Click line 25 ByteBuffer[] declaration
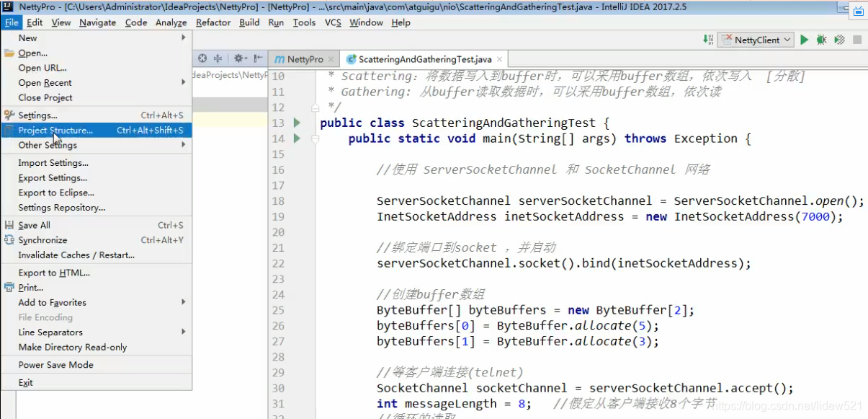The image size is (868, 419). pyautogui.click(x=535, y=310)
